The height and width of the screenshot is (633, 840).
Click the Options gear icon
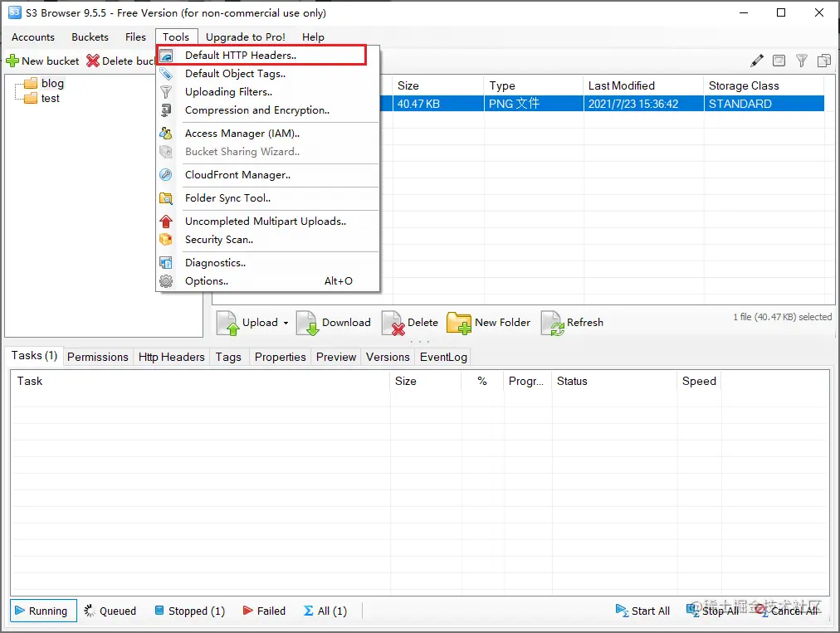point(166,281)
